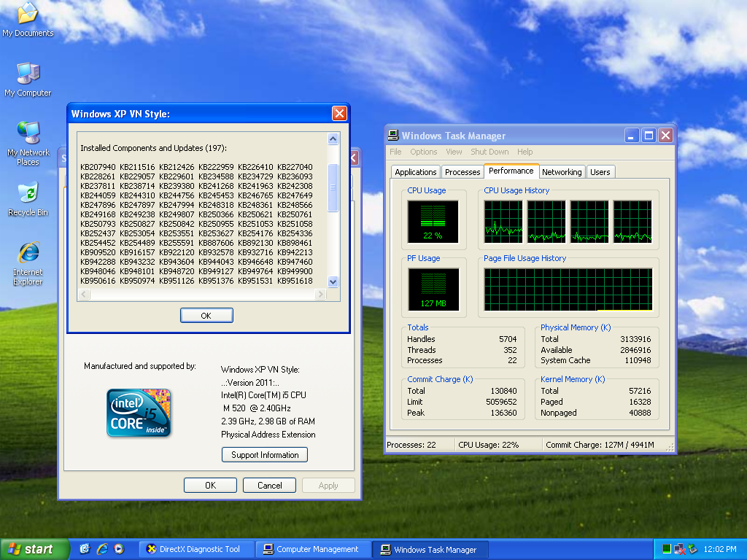This screenshot has width=747, height=560.
Task: Maximize the Windows Task Manager window
Action: pos(649,136)
